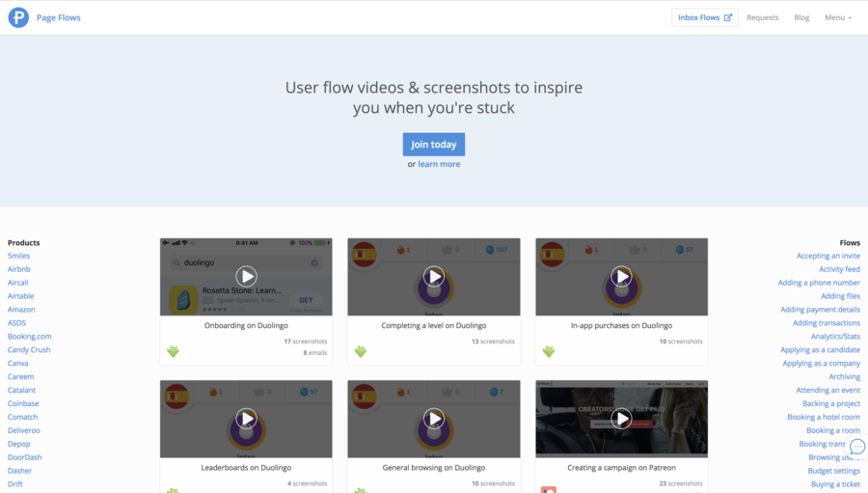Follow the learn more link

pyautogui.click(x=439, y=164)
